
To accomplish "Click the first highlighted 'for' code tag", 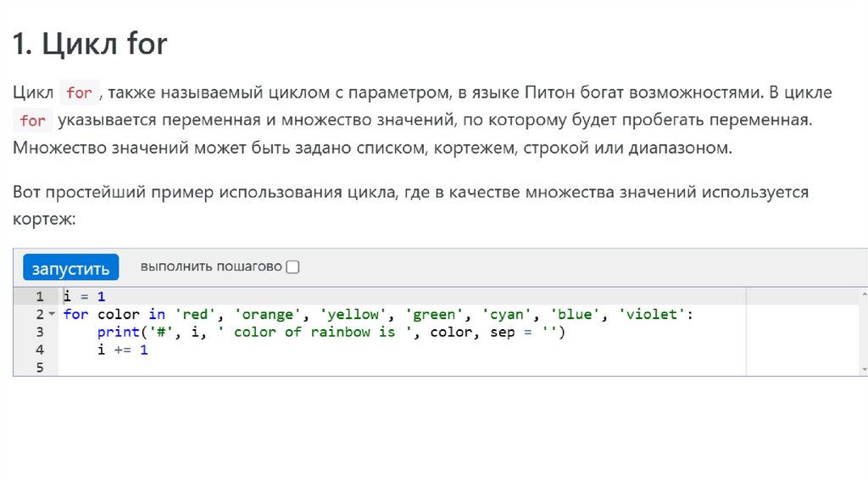I will (x=80, y=92).
